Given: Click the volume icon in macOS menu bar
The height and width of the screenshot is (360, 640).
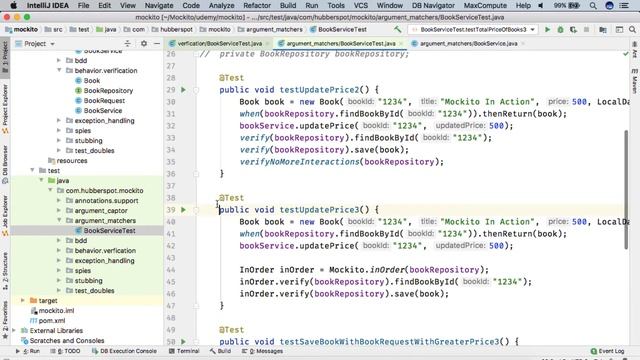Looking at the screenshot, I should point(541,6).
